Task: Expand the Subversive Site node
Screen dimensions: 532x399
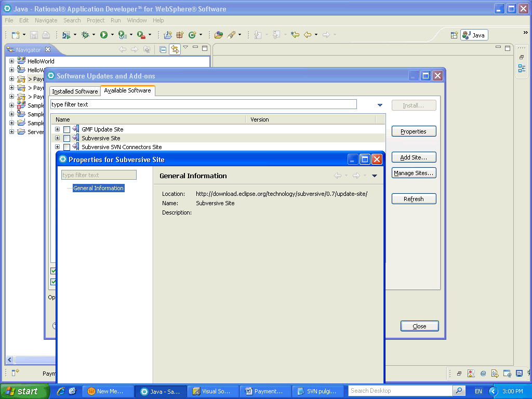Action: 57,138
